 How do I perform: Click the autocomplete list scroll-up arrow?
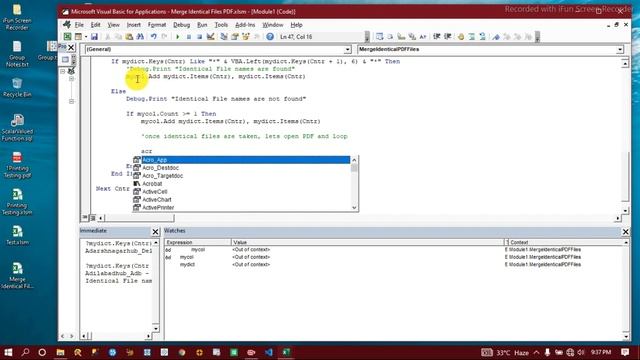click(x=354, y=160)
